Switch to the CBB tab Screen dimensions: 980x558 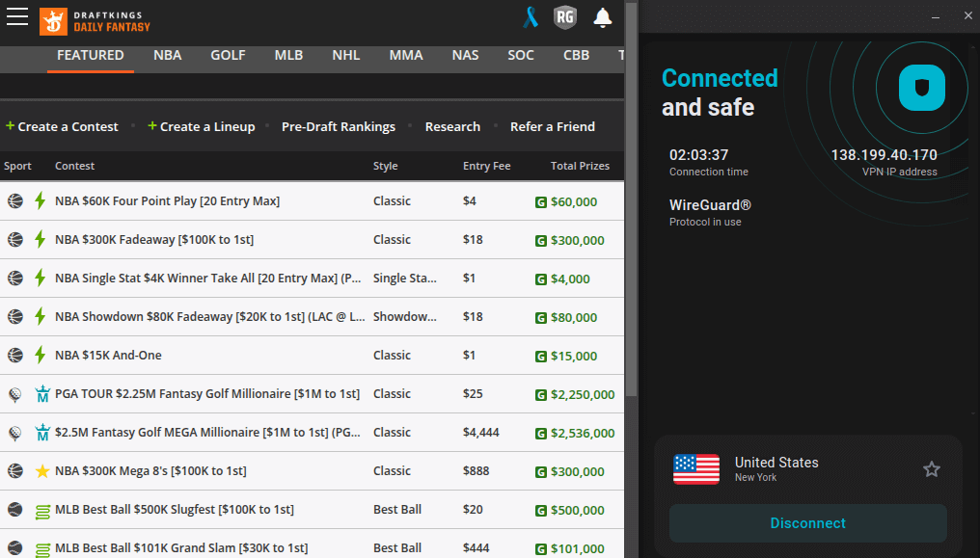point(576,56)
